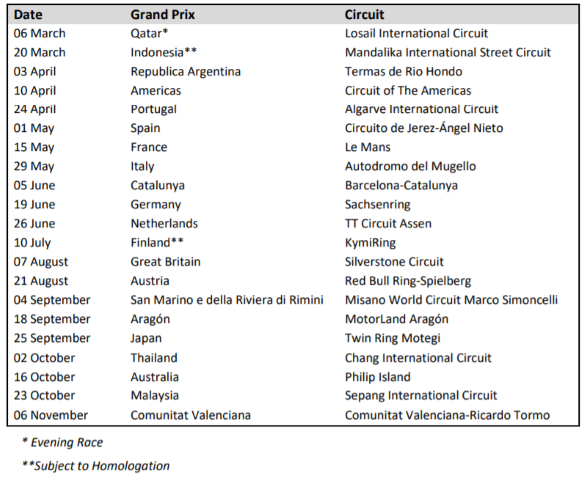Click Comunitat Valenciana-Ricardo Tormo circuit
This screenshot has height=480, width=585.
[x=447, y=415]
